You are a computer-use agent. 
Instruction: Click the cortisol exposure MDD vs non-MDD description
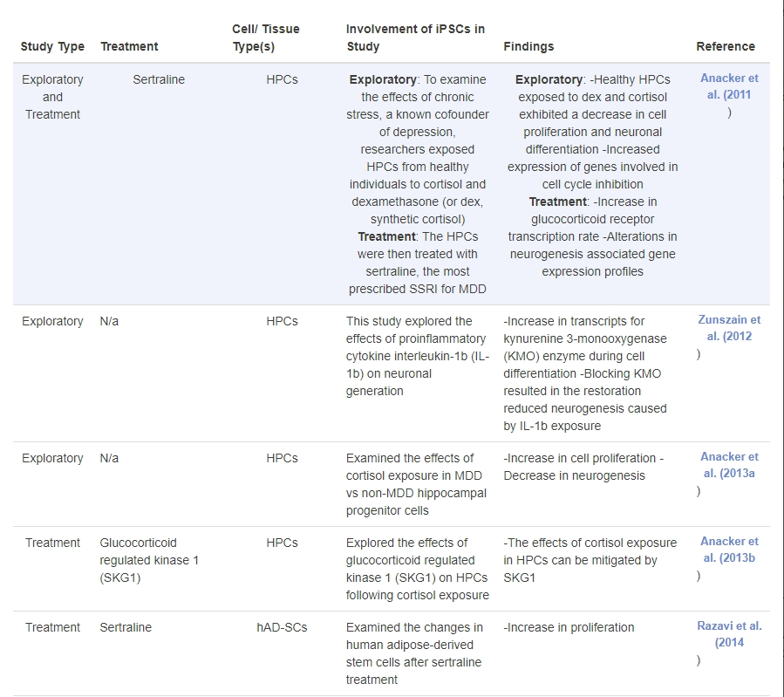pyautogui.click(x=416, y=484)
